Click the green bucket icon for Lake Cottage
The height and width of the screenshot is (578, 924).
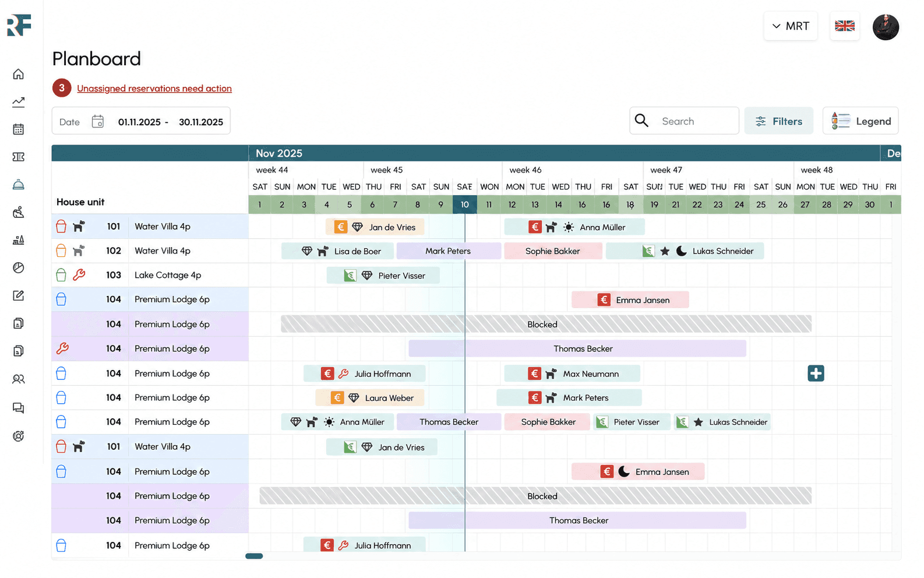point(61,275)
